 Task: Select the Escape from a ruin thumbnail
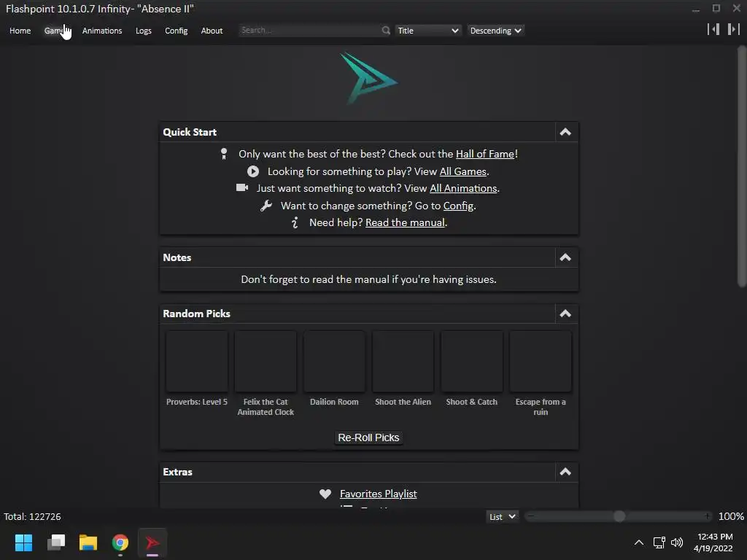(x=541, y=362)
